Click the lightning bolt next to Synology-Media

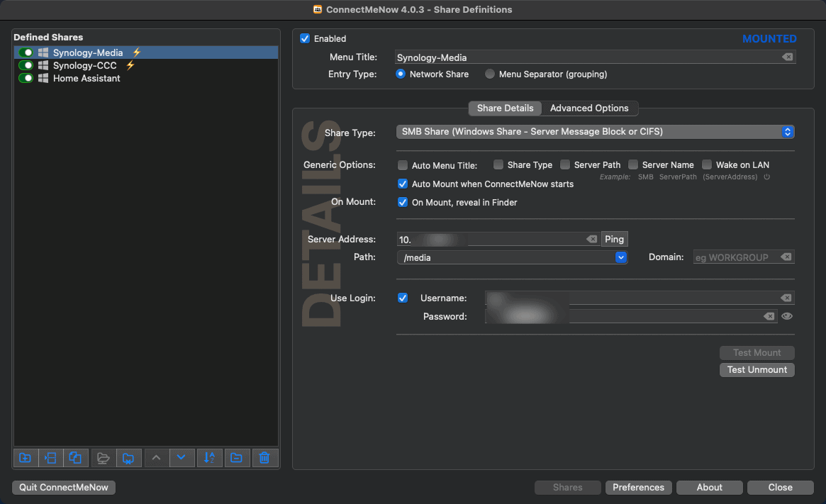click(x=137, y=52)
